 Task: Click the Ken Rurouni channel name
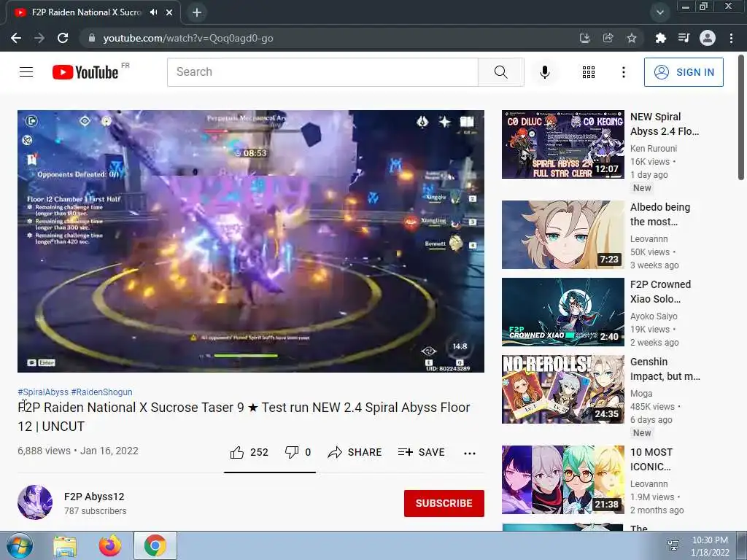click(x=653, y=149)
